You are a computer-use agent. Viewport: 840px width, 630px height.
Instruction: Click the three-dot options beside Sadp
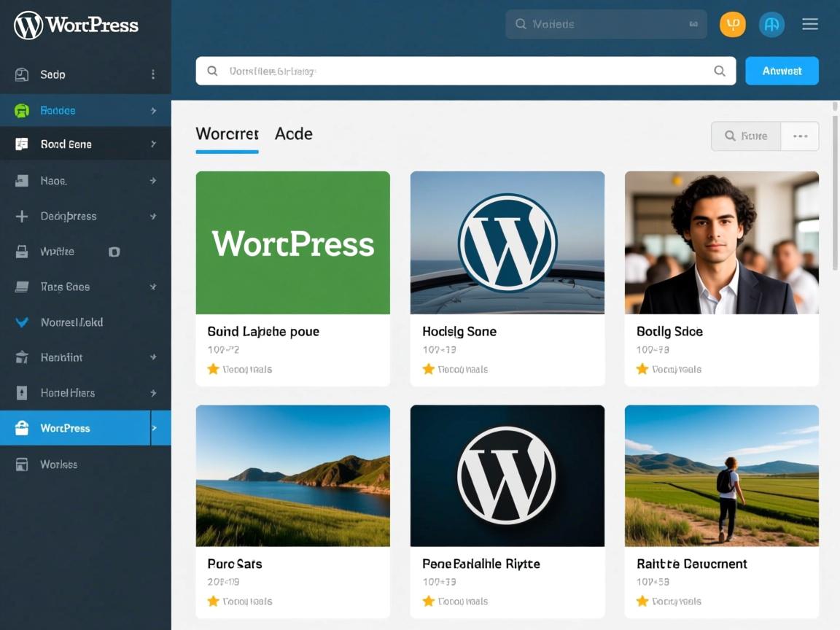pos(153,74)
